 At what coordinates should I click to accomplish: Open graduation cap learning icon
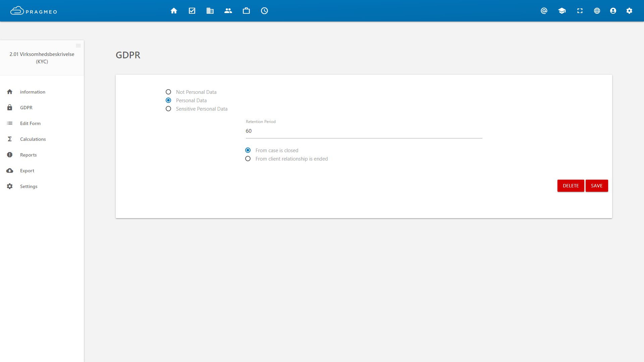click(x=562, y=11)
